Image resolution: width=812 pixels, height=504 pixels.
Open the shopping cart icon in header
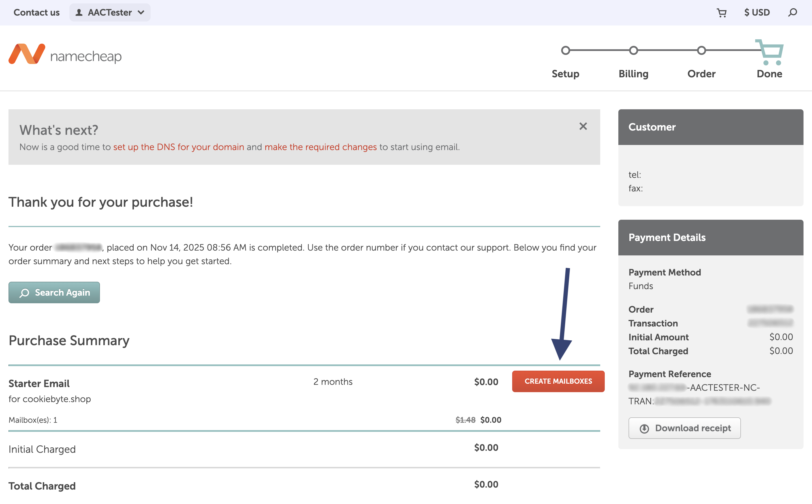(x=722, y=13)
